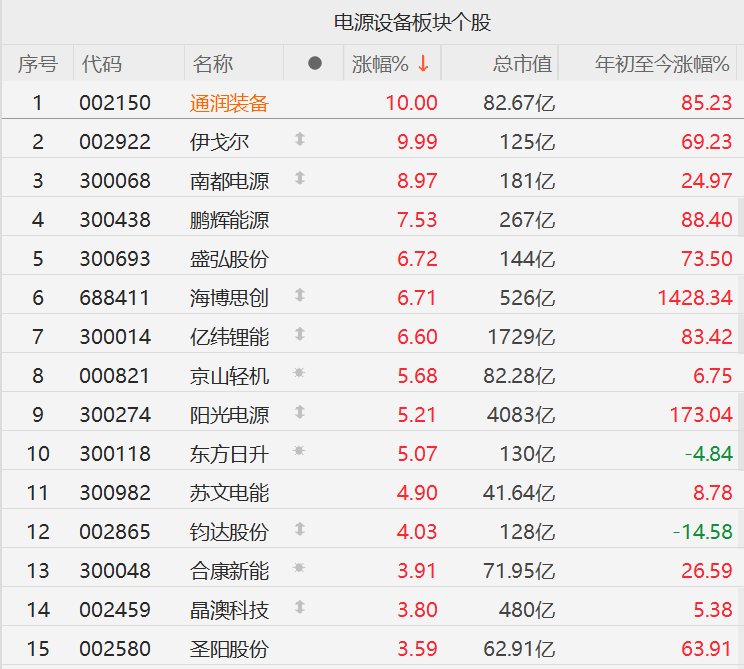The height and width of the screenshot is (669, 744).
Task: Click the up-down arrow icon beside 南都电源
Action: (298, 179)
